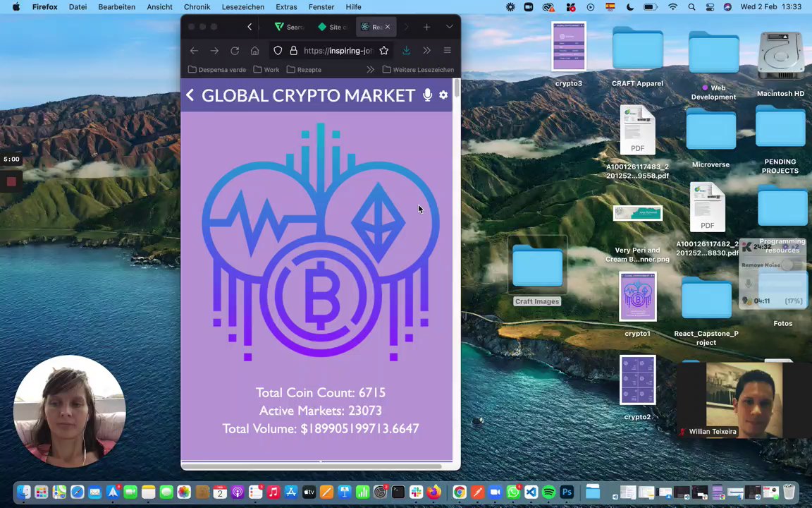Open the Spanish input source menu
Viewport: 812px width, 508px height.
(610, 7)
